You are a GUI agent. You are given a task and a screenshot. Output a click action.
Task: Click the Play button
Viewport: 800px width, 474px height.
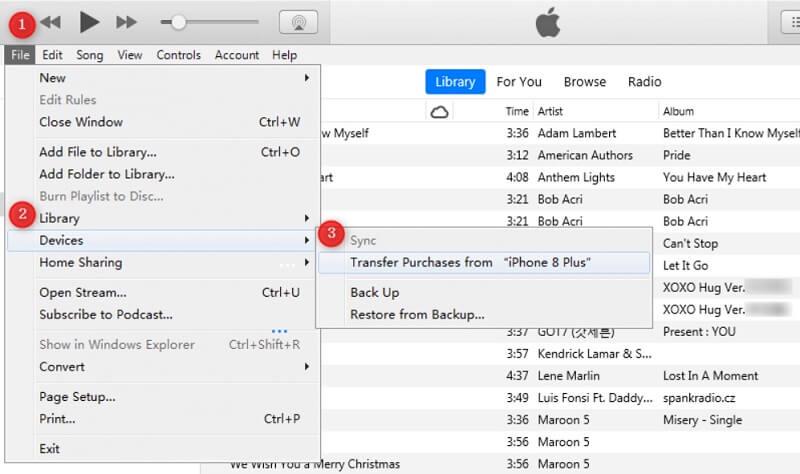[x=89, y=22]
